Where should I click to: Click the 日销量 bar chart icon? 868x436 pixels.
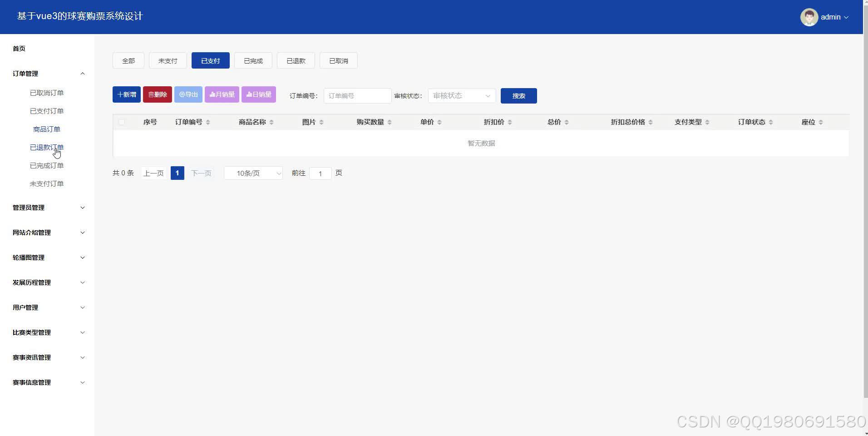249,94
